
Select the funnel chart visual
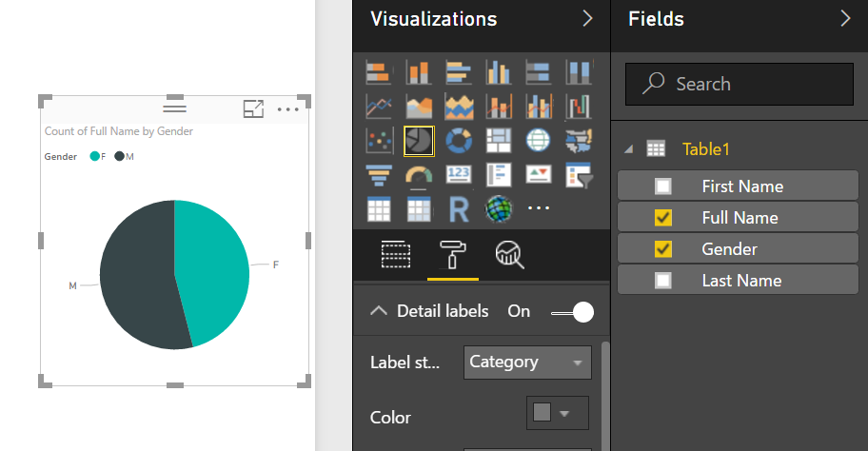point(379,175)
